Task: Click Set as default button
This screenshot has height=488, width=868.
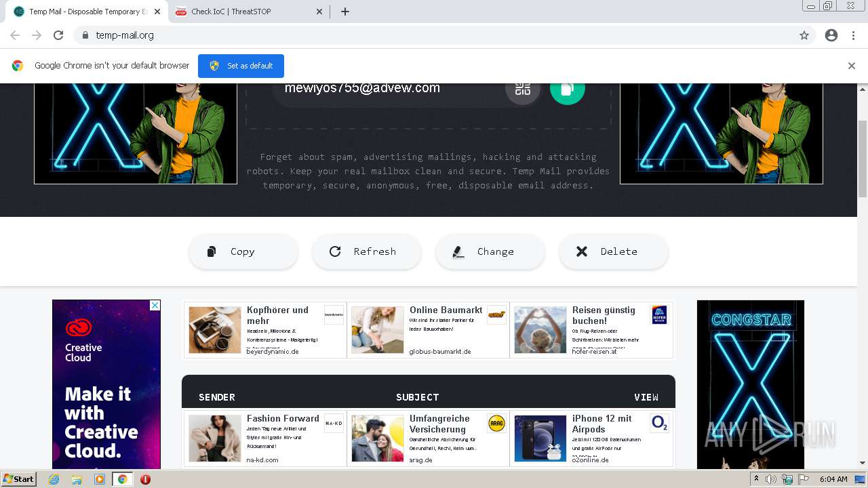Action: click(241, 66)
